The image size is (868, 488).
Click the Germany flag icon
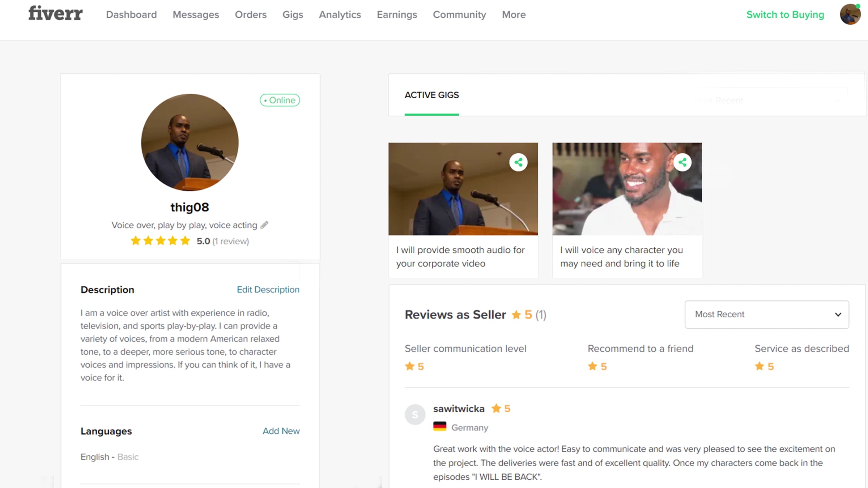click(x=440, y=427)
